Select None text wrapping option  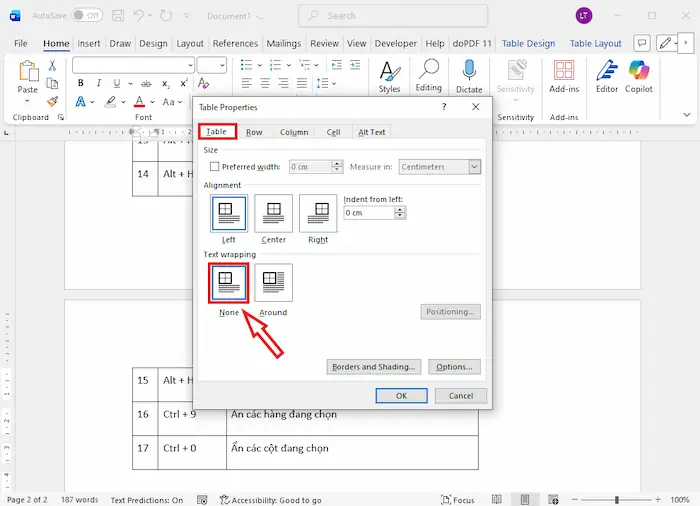229,283
